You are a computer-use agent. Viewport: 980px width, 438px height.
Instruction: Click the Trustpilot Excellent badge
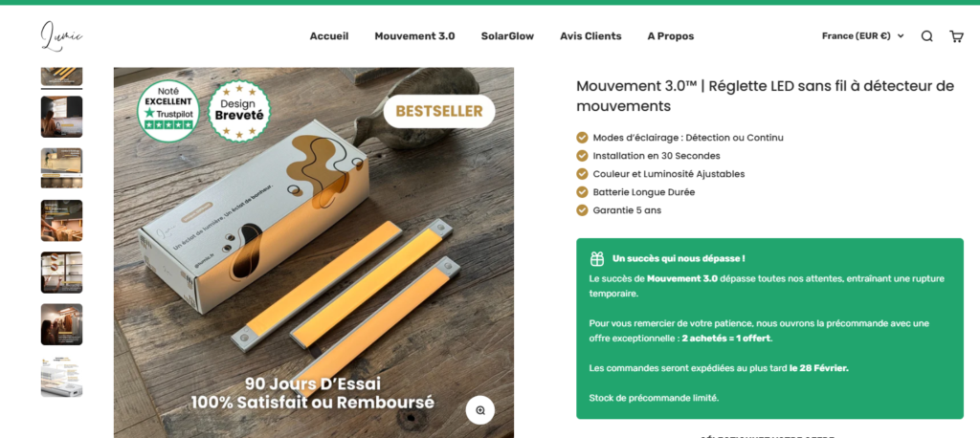coord(168,111)
